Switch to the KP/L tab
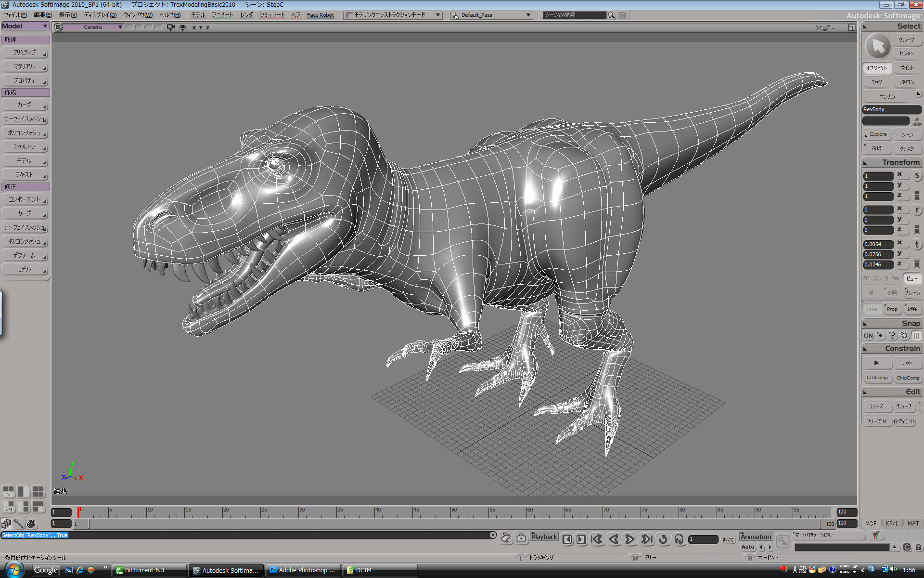 point(892,523)
